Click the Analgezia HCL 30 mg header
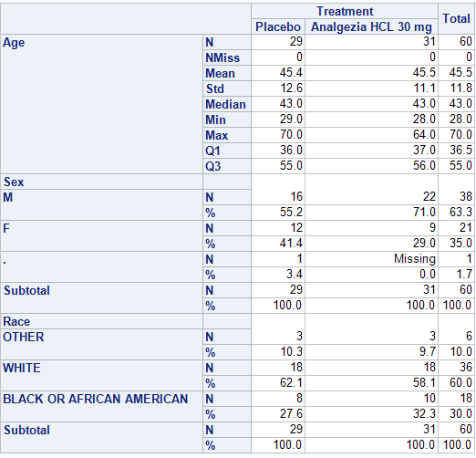 tap(371, 26)
